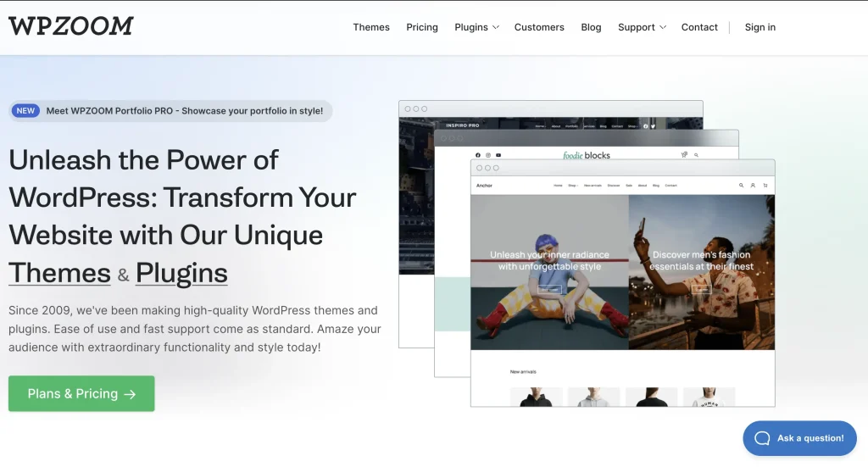868x467 pixels.
Task: Click the Anchor logo in preview
Action: tap(484, 186)
